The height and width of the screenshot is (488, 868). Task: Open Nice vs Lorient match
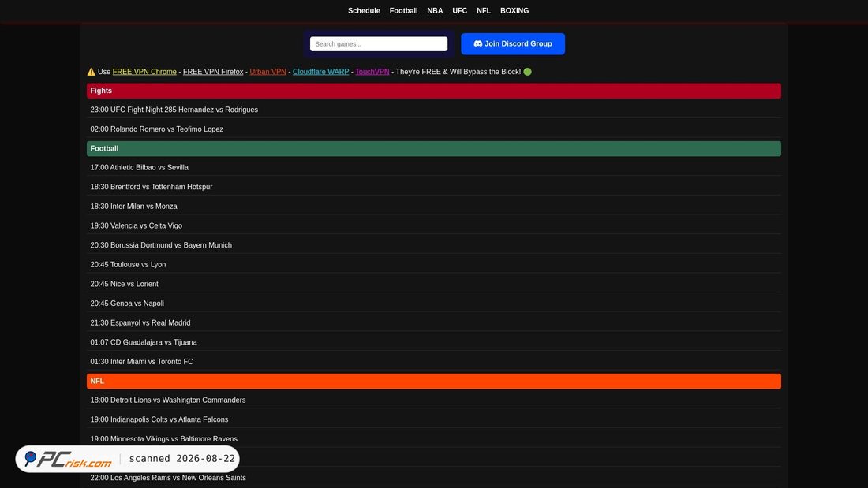click(x=433, y=284)
